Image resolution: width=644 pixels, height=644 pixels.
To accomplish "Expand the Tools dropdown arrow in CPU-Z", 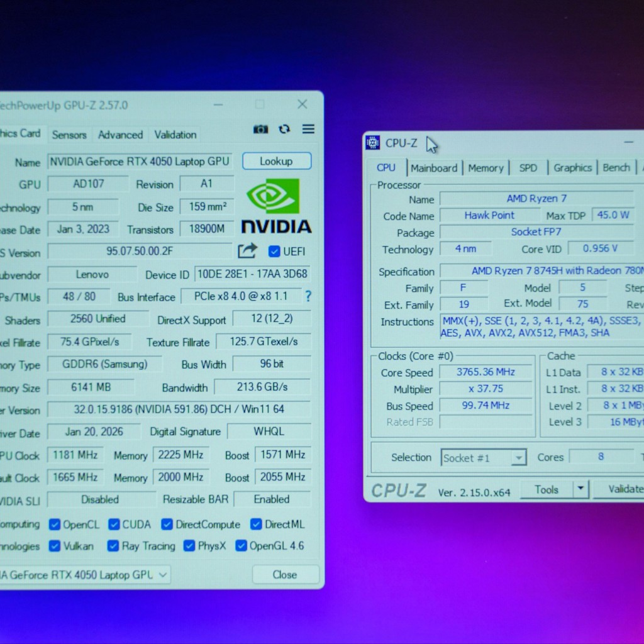I will 580,489.
